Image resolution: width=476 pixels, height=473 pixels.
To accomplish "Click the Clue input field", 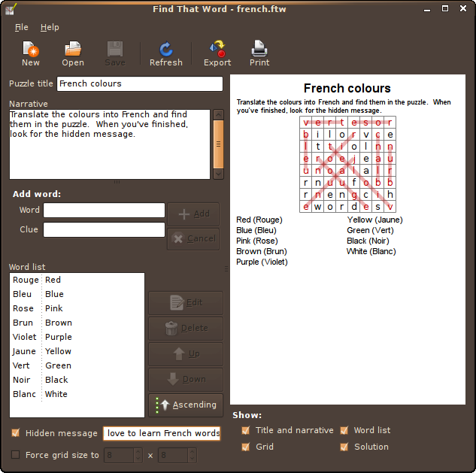I will point(104,230).
